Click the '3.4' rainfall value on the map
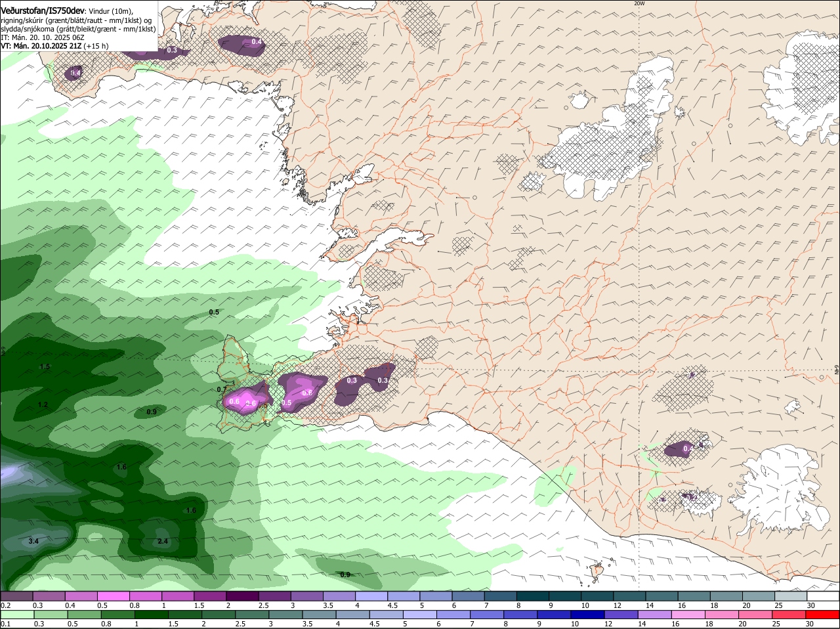 point(34,541)
